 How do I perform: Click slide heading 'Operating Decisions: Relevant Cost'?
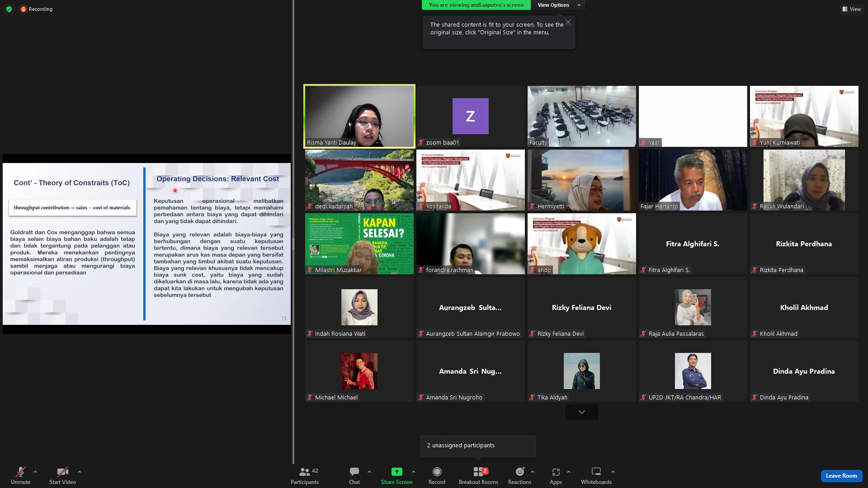[x=218, y=179]
